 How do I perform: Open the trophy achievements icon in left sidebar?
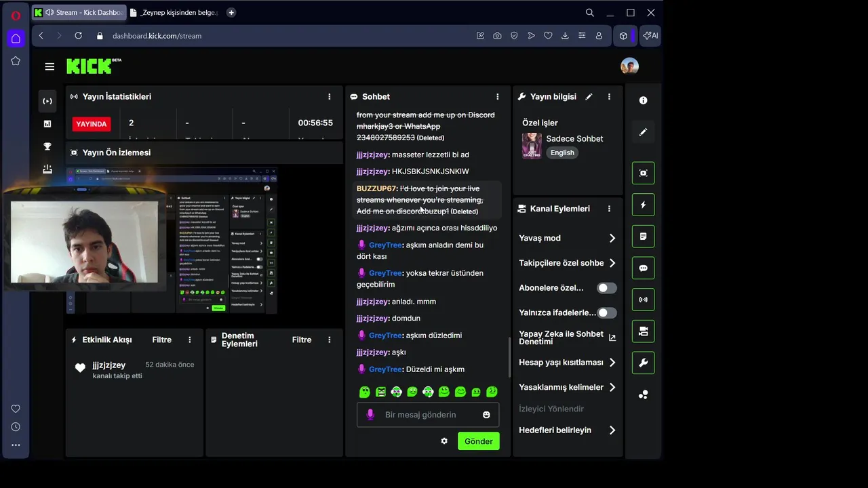(47, 146)
